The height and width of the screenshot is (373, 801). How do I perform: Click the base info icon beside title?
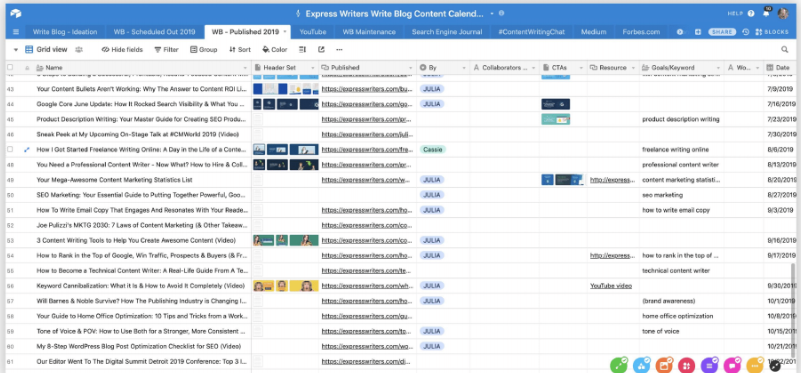point(502,13)
